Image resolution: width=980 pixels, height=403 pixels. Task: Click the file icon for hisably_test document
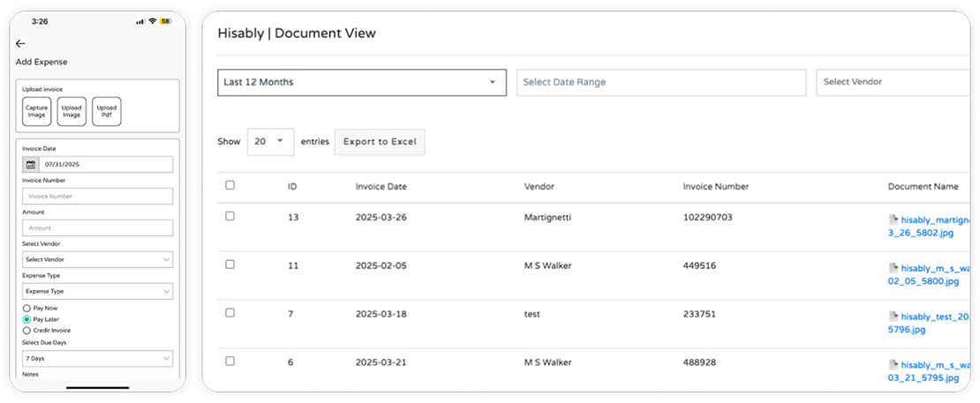click(x=893, y=317)
